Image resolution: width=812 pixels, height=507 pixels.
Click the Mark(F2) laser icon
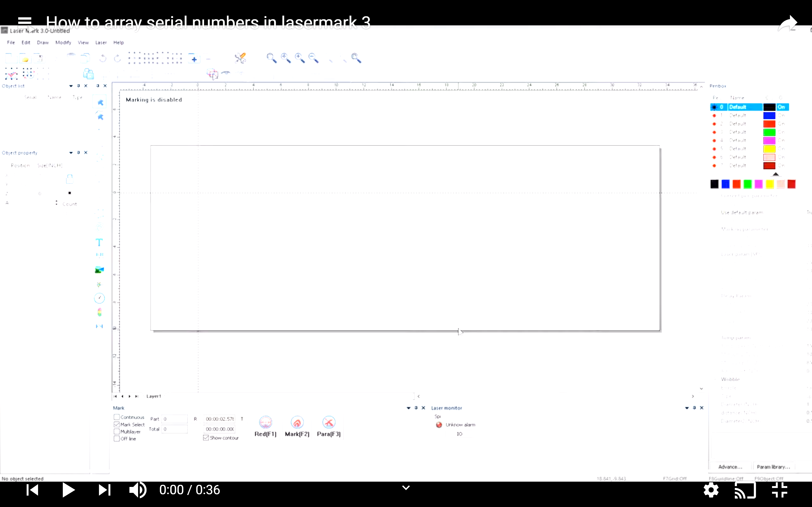point(297,422)
